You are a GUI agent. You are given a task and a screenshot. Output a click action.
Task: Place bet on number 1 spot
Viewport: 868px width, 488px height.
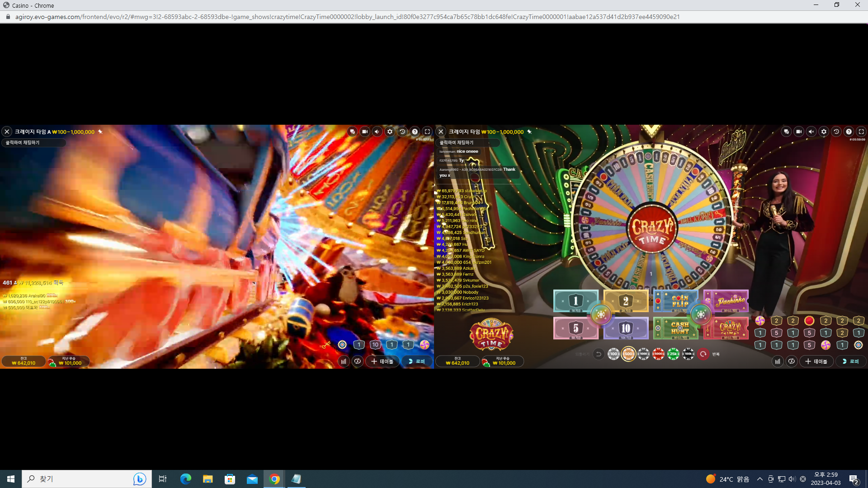pos(576,301)
